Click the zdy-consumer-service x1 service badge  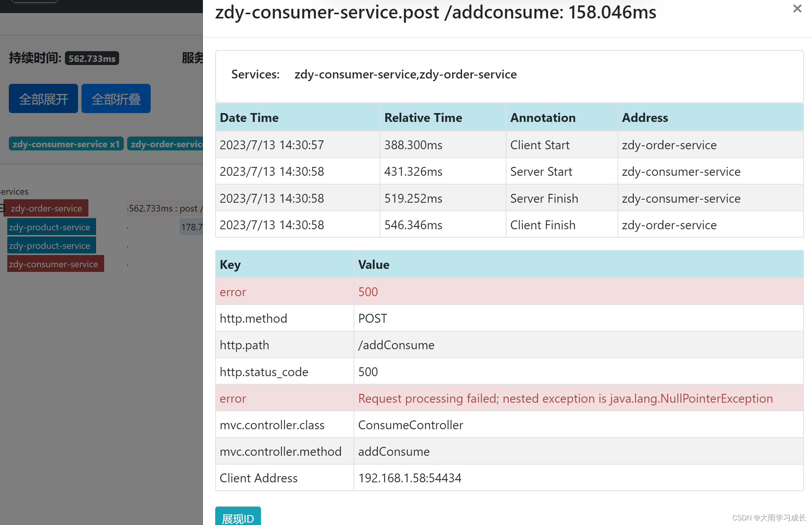[66, 144]
